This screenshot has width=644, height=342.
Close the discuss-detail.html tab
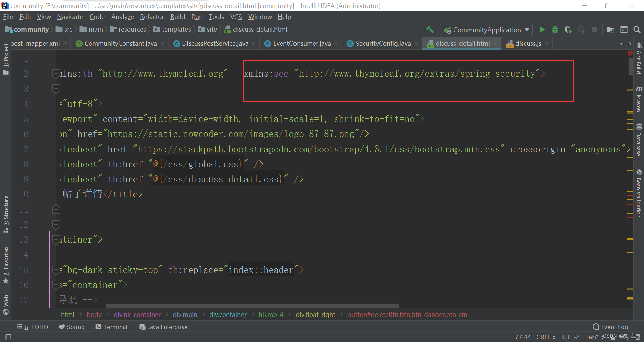[496, 43]
